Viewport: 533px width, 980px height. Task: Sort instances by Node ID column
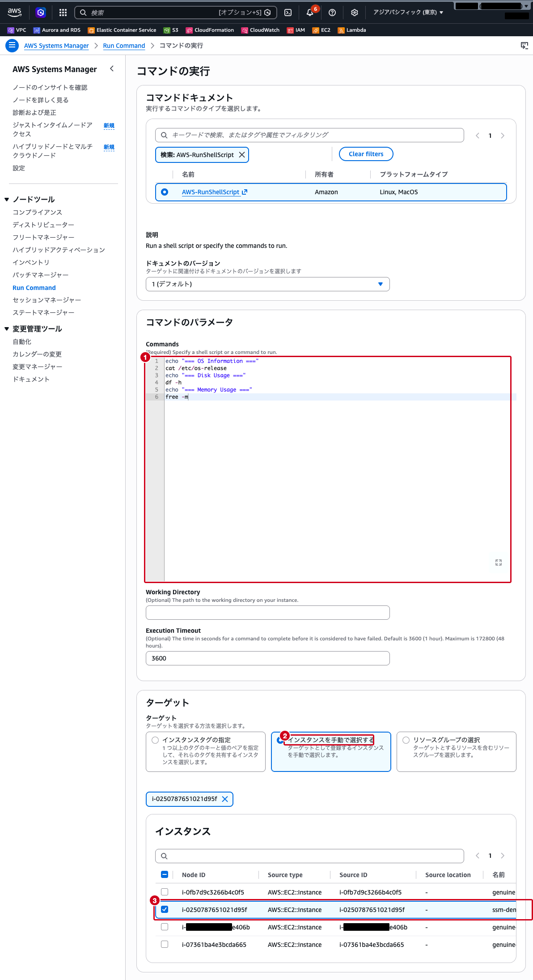point(194,875)
